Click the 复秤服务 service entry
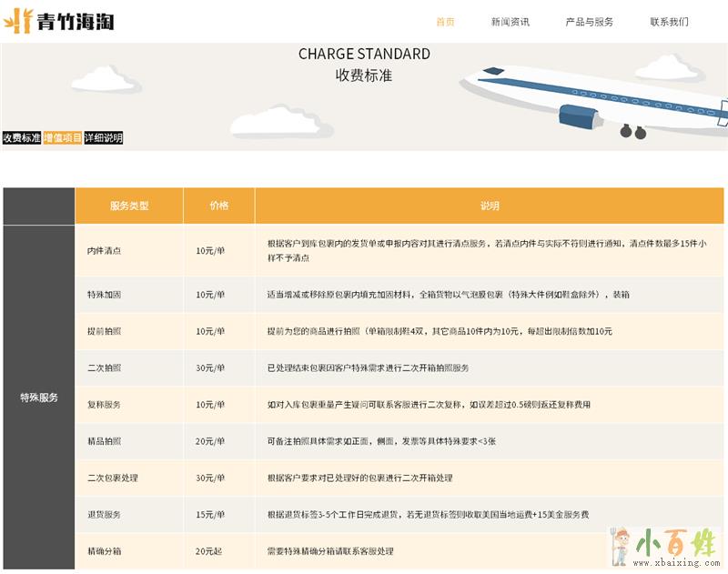The width and height of the screenshot is (728, 574). [104, 405]
